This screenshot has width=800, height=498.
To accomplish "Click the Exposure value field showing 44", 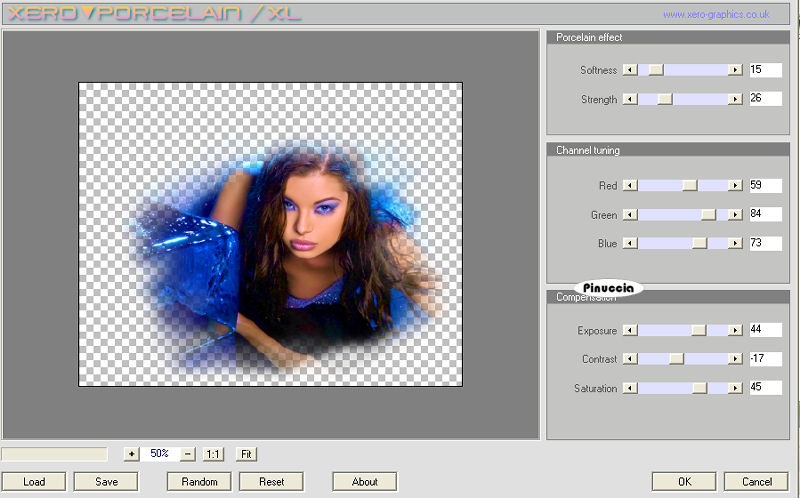I will 765,330.
